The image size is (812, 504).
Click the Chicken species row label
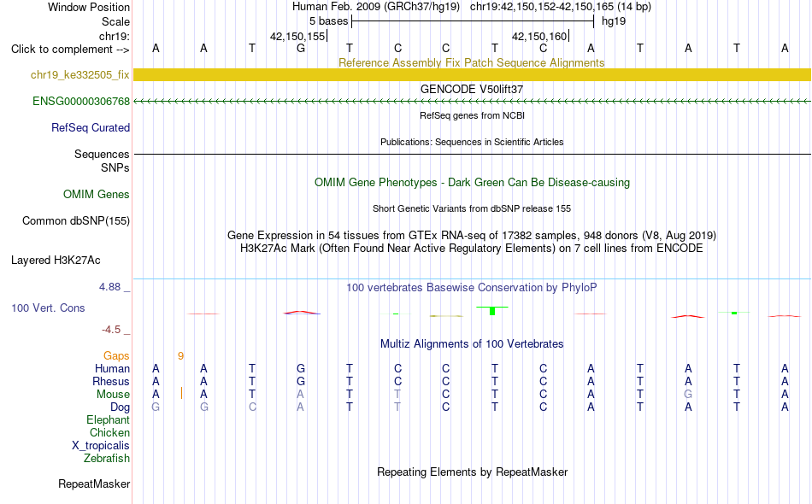point(109,433)
